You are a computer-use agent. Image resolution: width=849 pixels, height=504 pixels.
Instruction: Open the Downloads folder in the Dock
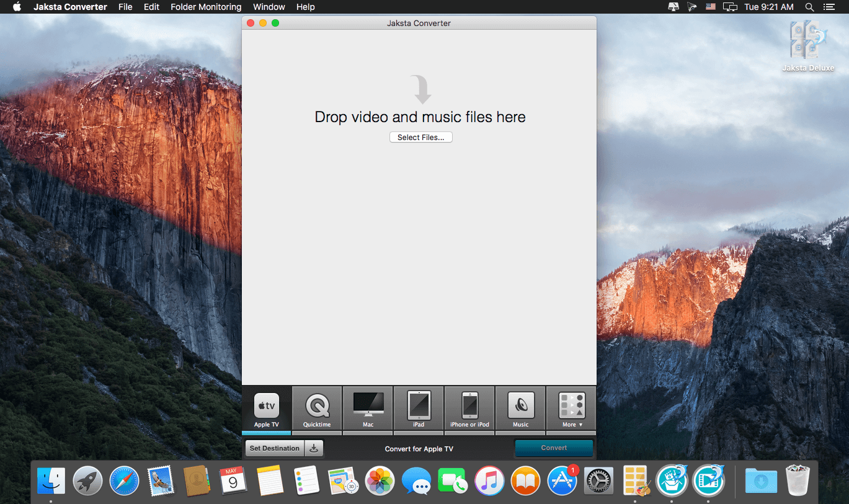tap(761, 481)
